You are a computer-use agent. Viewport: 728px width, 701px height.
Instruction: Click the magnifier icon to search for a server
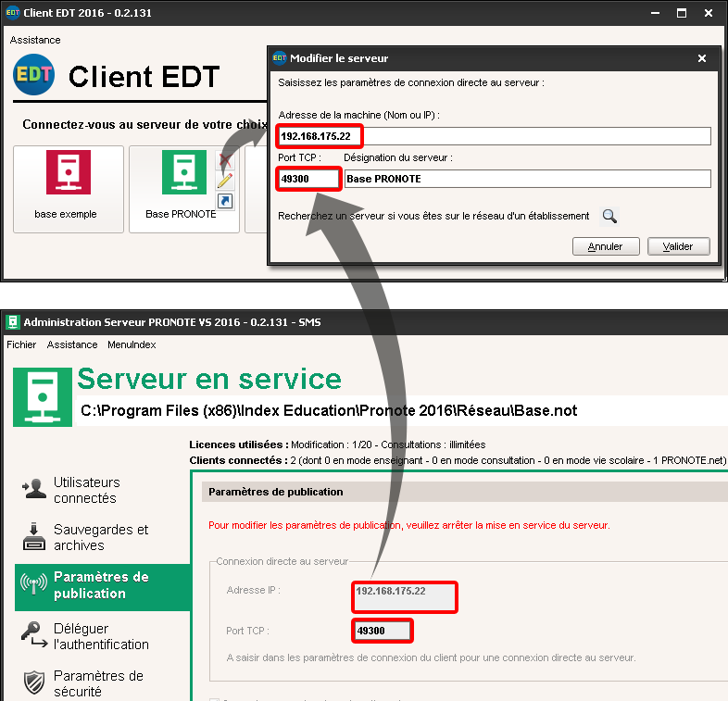point(609,216)
